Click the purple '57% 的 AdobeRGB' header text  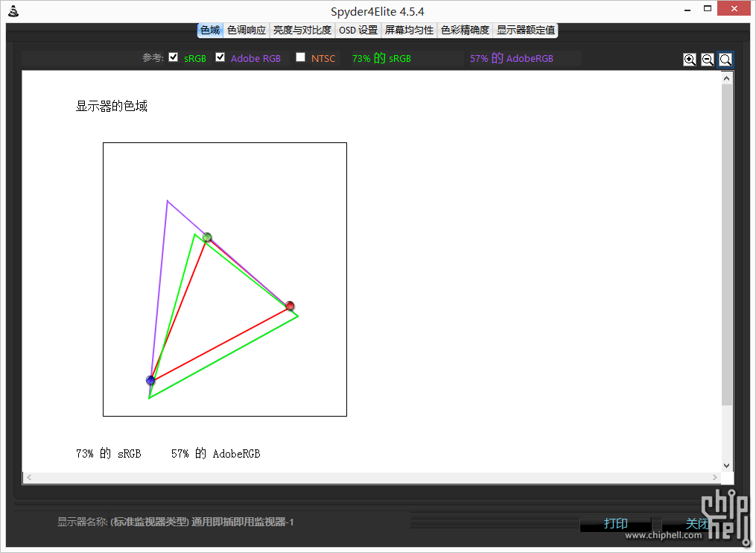pyautogui.click(x=512, y=58)
